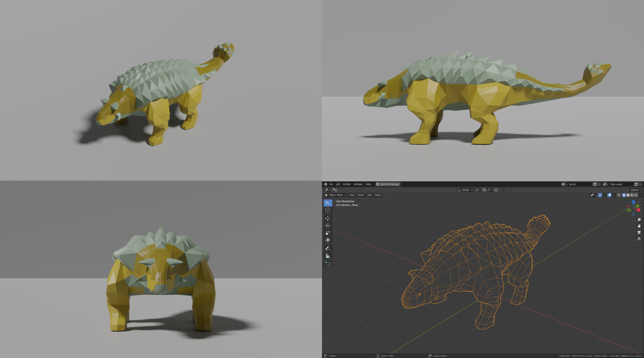Select the Add Cube tool

(x=328, y=264)
